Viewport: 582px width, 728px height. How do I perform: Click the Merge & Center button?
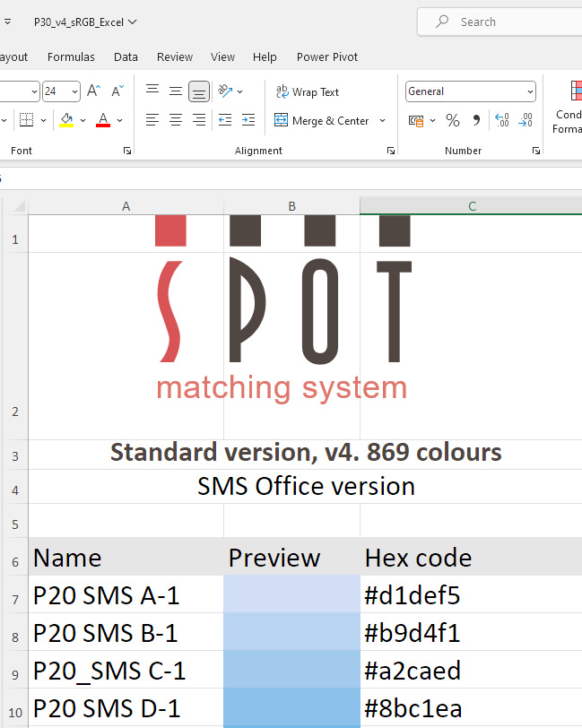pyautogui.click(x=321, y=120)
